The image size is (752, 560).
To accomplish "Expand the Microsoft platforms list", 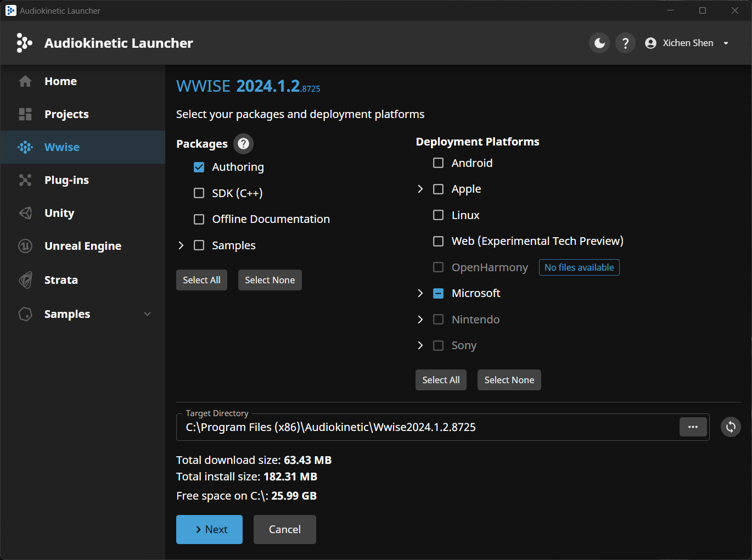I will (x=420, y=293).
